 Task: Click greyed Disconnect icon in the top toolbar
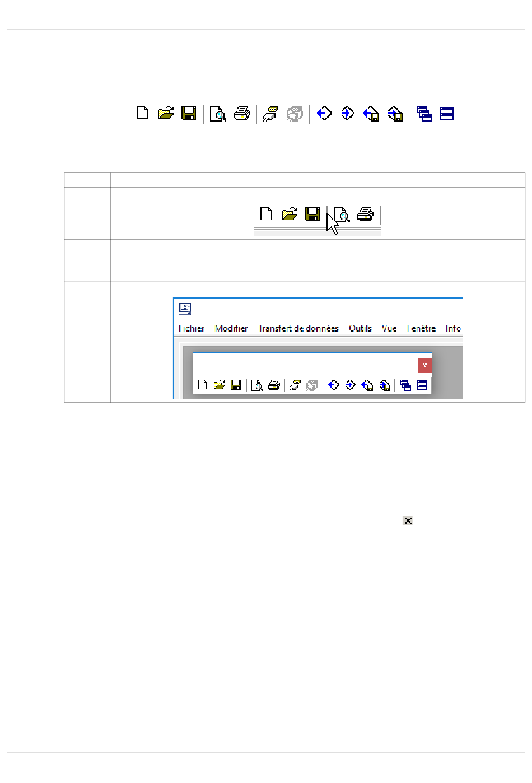295,114
